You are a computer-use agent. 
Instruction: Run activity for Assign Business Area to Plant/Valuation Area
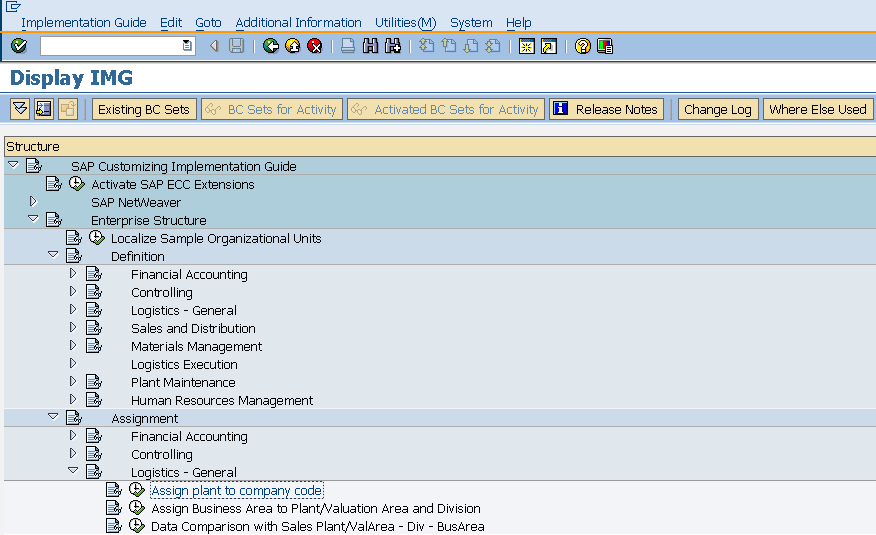[137, 508]
